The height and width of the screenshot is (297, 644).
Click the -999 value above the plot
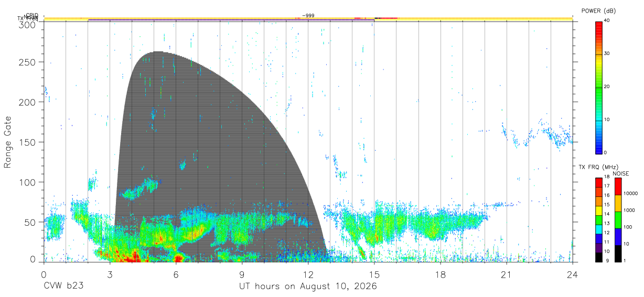pos(308,16)
